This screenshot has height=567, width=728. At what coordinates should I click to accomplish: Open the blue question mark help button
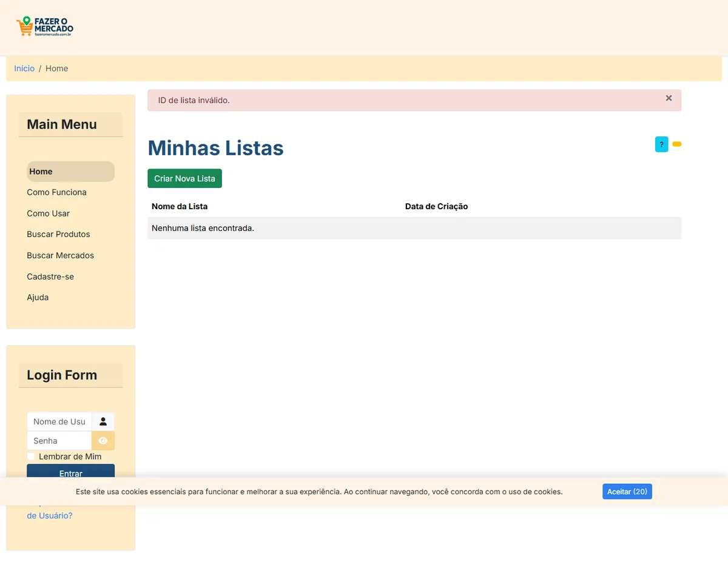[x=661, y=144]
